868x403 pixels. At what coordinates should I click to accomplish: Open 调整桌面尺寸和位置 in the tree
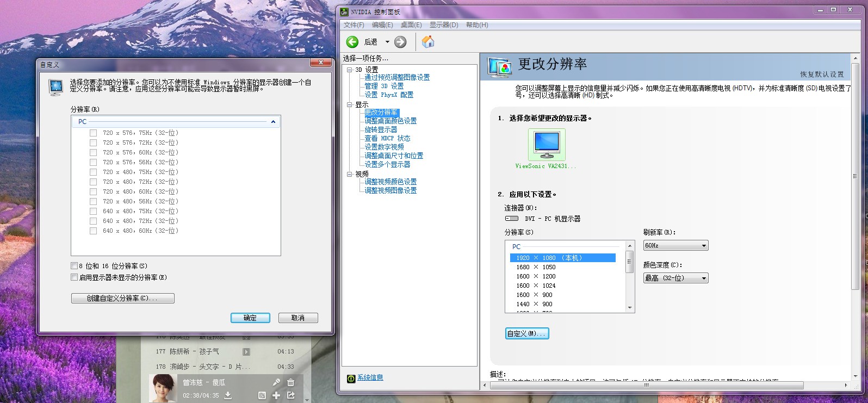tap(394, 156)
